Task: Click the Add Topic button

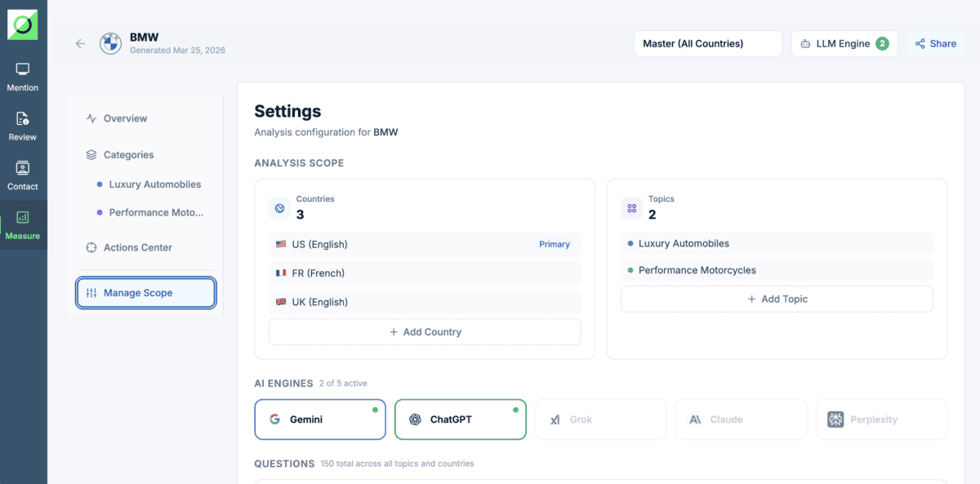Action: [777, 299]
